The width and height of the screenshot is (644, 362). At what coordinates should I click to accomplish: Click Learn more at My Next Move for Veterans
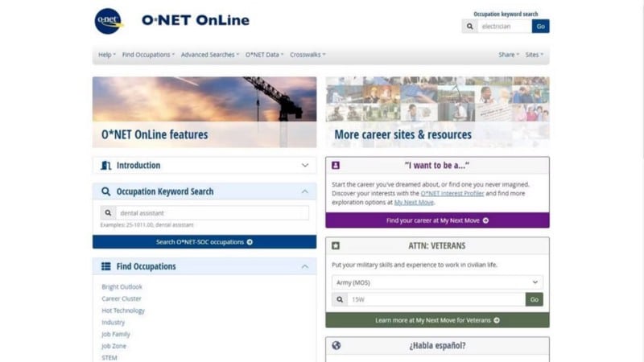pyautogui.click(x=437, y=320)
